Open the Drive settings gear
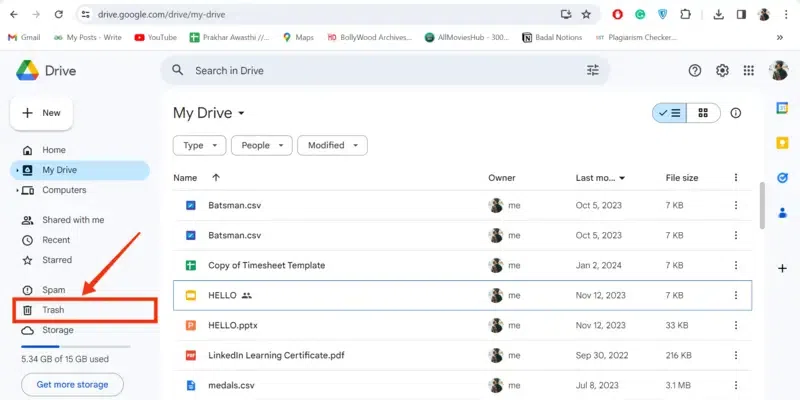Image resolution: width=800 pixels, height=400 pixels. [x=722, y=70]
